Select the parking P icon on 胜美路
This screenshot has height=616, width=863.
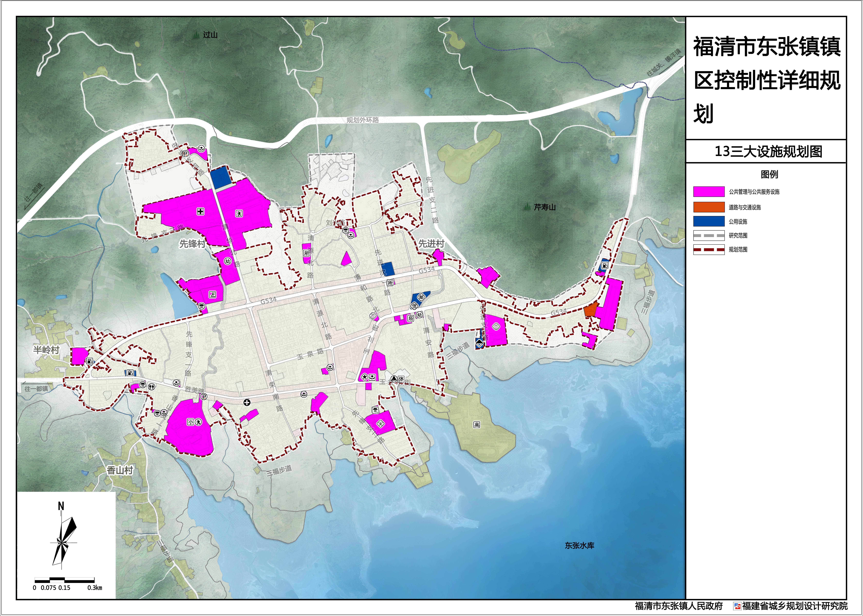click(204, 397)
